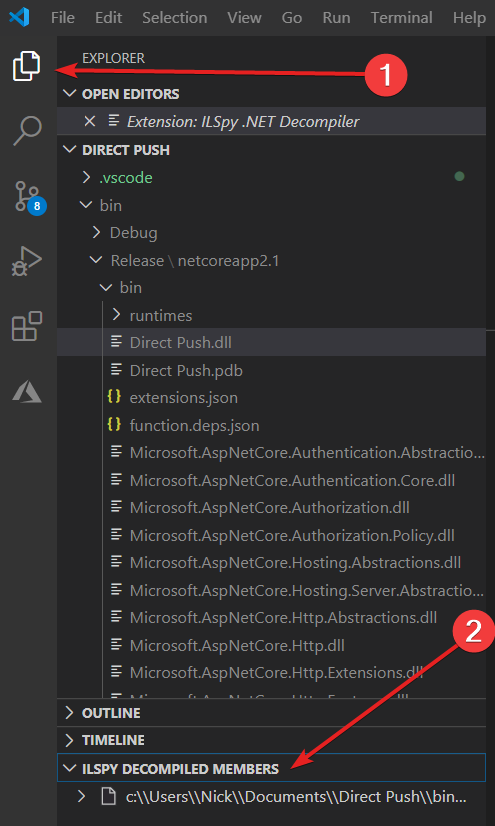Open the Extensions view icon
The width and height of the screenshot is (495, 826).
coord(26,326)
